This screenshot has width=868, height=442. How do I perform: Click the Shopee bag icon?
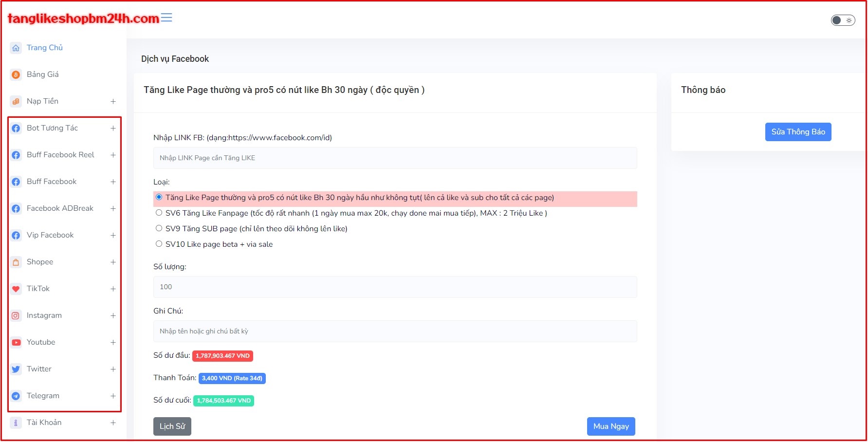(16, 262)
